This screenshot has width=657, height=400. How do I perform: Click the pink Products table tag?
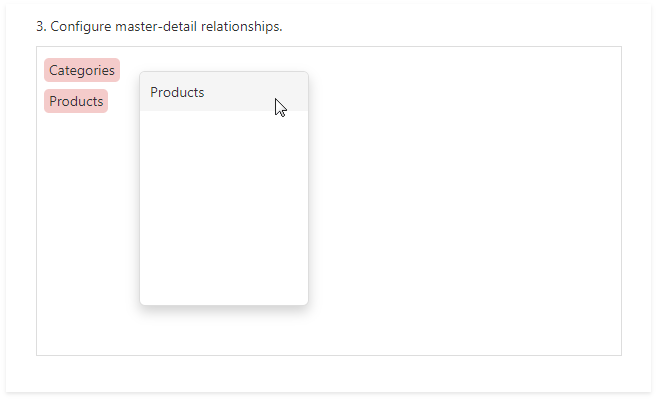76,101
